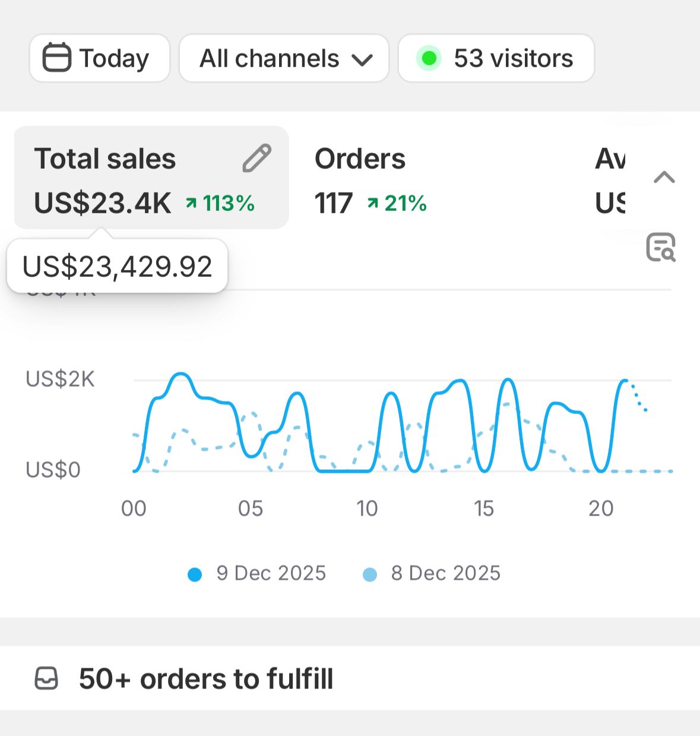This screenshot has height=736, width=700.
Task: Click the green arrow beside 21%
Action: [373, 203]
